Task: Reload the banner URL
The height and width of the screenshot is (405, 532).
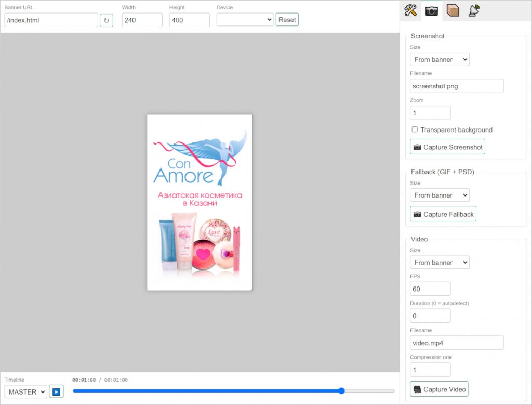Action: 106,20
